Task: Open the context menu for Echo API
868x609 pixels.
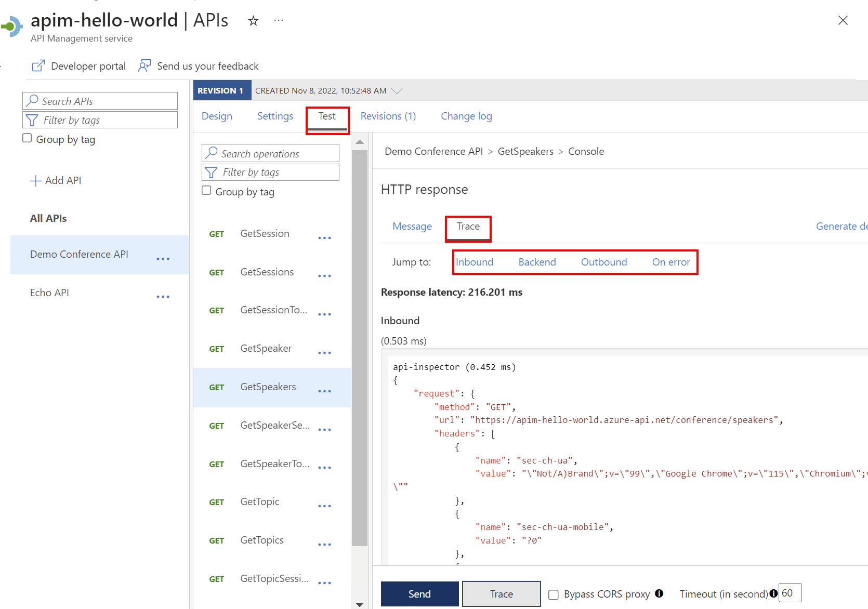Action: coord(163,296)
